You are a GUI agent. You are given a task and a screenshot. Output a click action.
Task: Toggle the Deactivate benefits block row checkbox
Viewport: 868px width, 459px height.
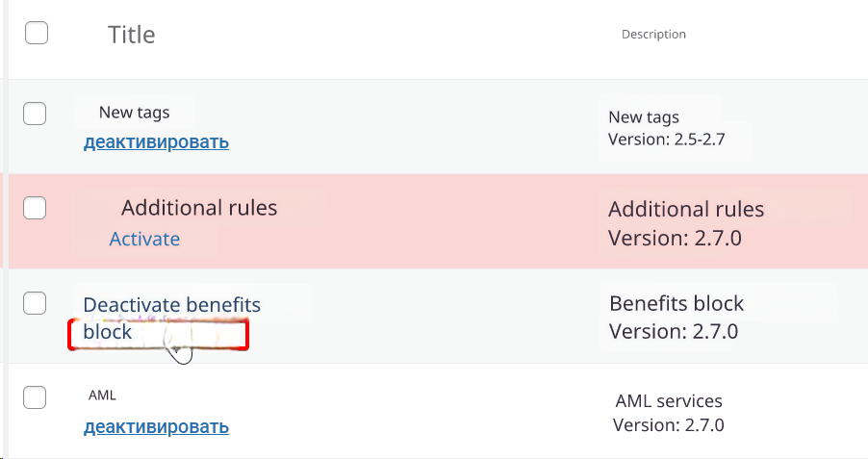point(35,303)
